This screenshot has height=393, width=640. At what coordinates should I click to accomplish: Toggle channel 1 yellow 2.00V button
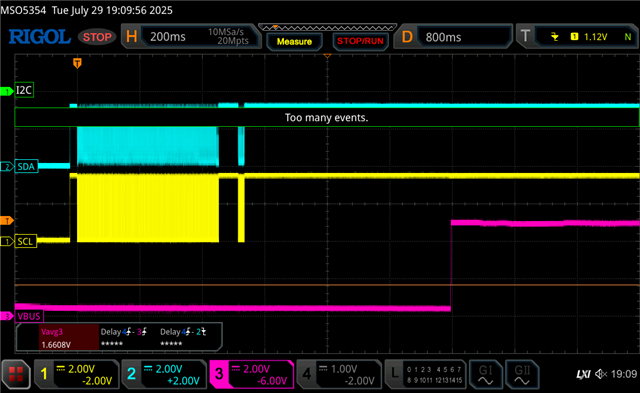pyautogui.click(x=76, y=374)
